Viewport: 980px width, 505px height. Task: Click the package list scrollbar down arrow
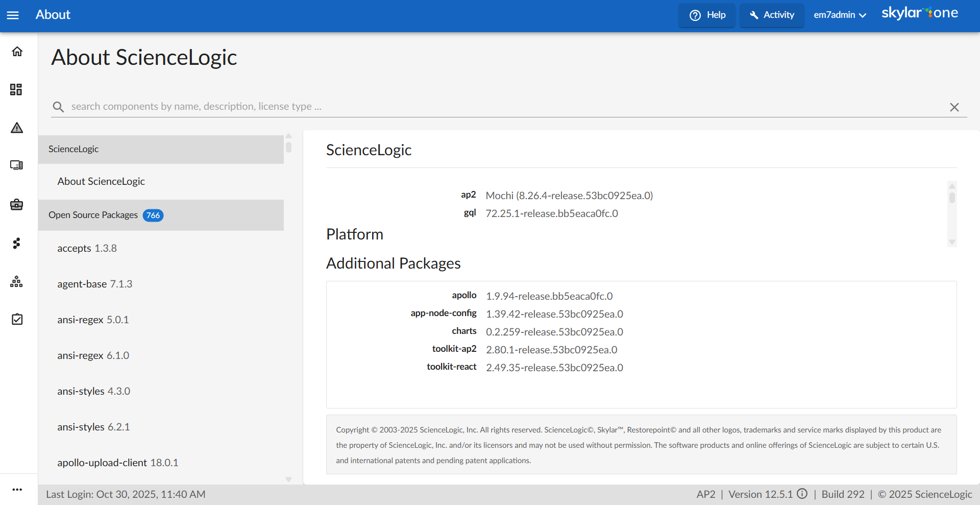[288, 479]
